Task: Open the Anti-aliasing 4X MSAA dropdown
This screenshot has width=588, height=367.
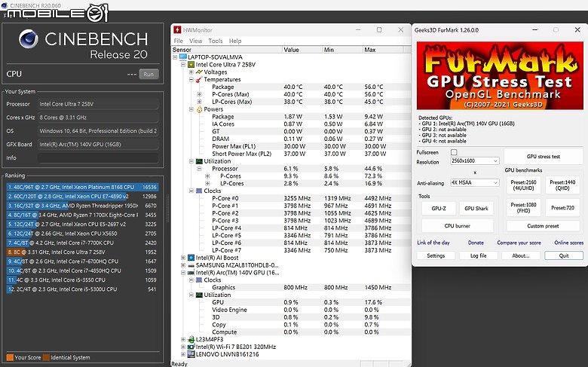Action: click(x=474, y=182)
